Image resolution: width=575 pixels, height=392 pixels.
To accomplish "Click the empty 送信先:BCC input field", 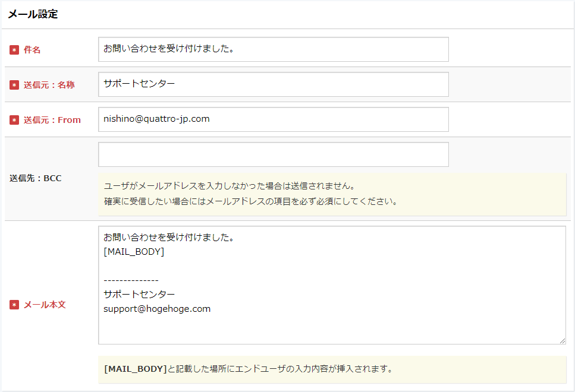I will (273, 154).
